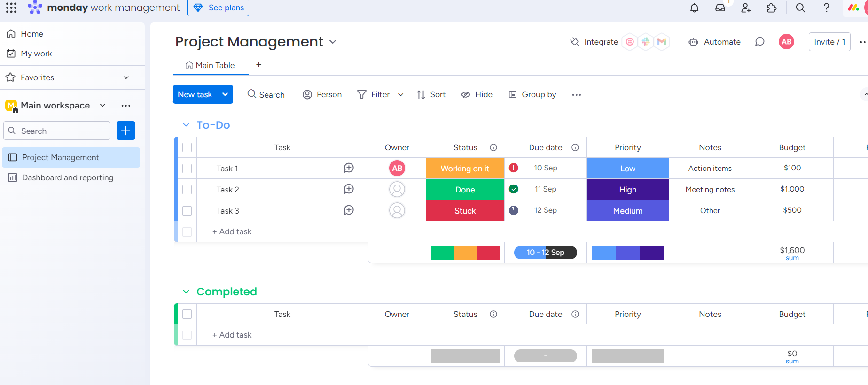Open the notifications bell

pos(694,8)
